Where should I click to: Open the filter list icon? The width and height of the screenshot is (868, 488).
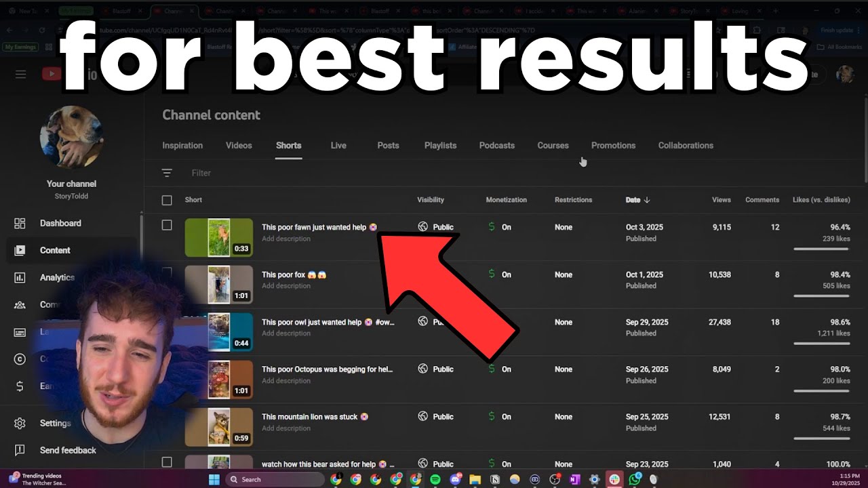(x=167, y=173)
